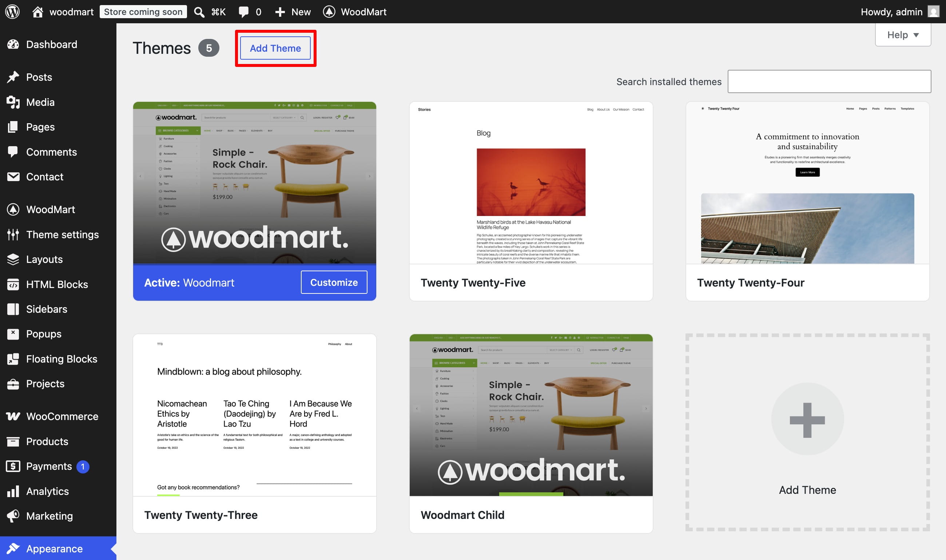Open the WooCommerce sidebar icon

coord(13,416)
